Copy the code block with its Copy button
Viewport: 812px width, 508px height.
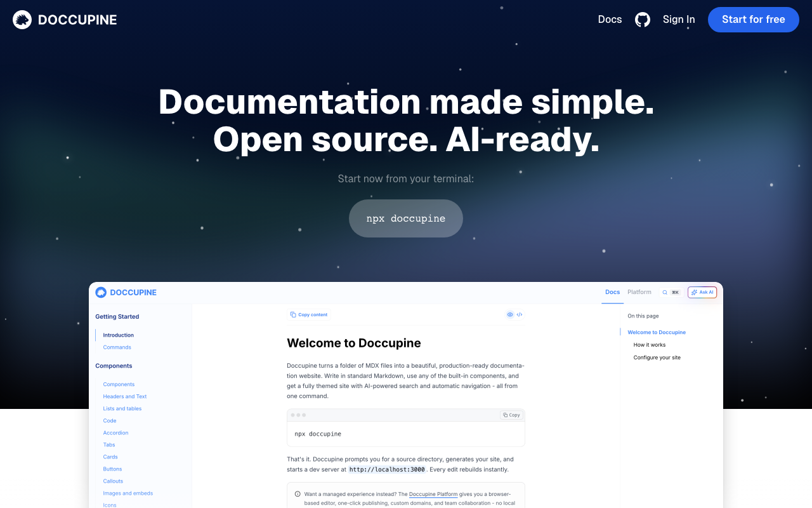pos(511,415)
